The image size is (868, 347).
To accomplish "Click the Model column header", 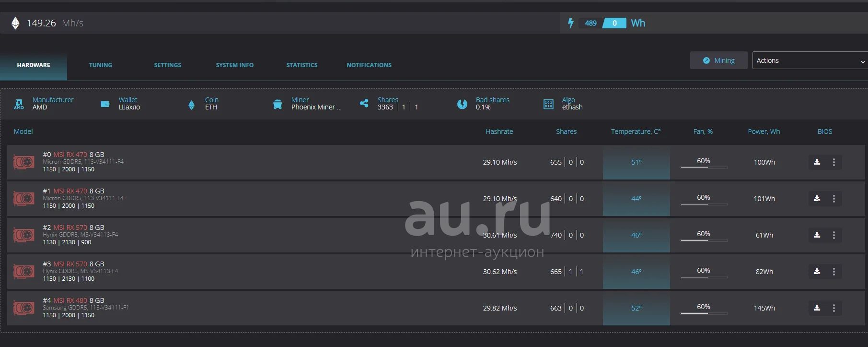I will [23, 132].
